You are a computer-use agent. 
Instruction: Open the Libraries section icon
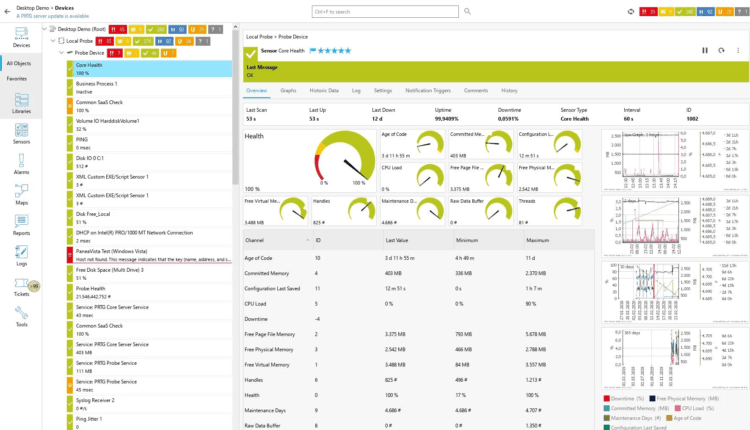click(21, 102)
